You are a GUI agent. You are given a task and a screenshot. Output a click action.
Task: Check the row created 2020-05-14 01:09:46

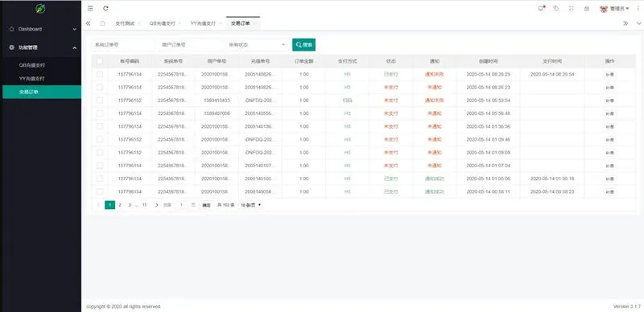100,140
